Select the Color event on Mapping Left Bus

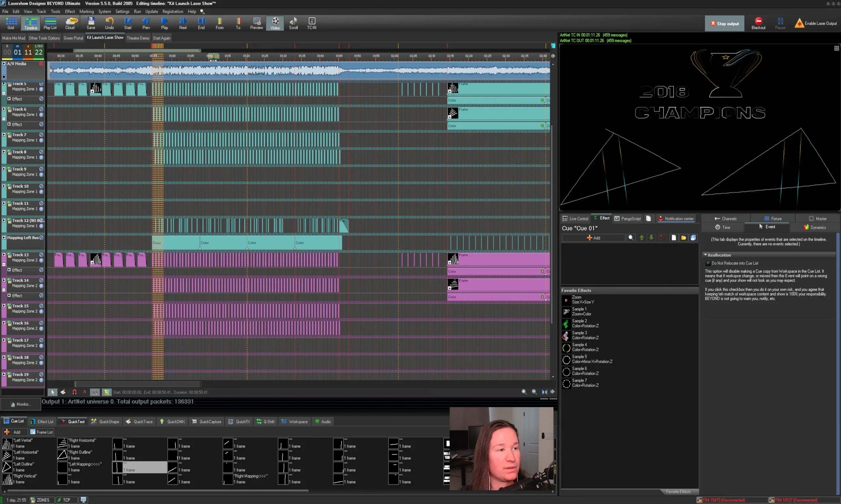click(x=204, y=242)
